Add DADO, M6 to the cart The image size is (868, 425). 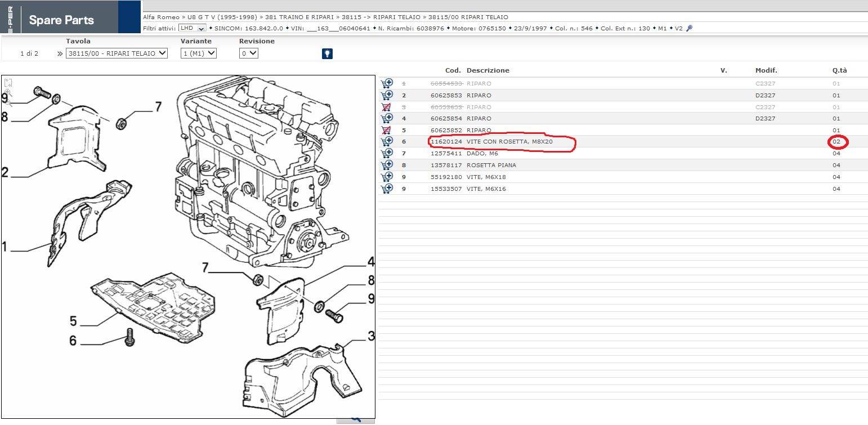click(x=387, y=154)
